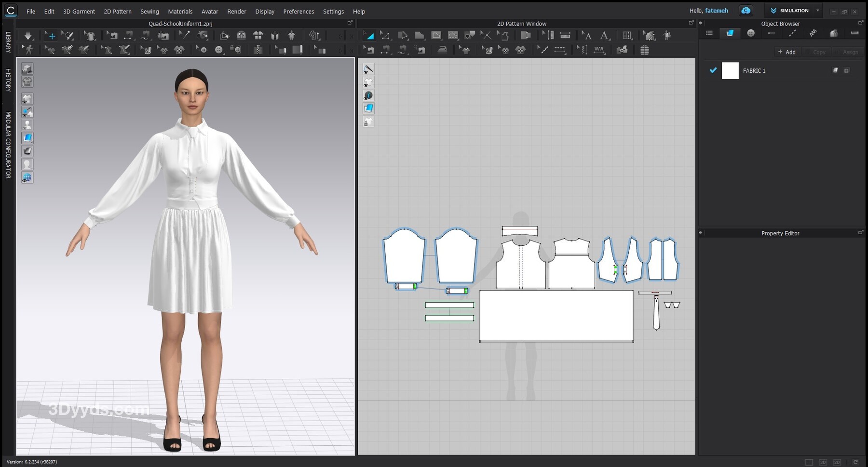The width and height of the screenshot is (868, 467).
Task: Click the fatemeh username link
Action: (716, 11)
